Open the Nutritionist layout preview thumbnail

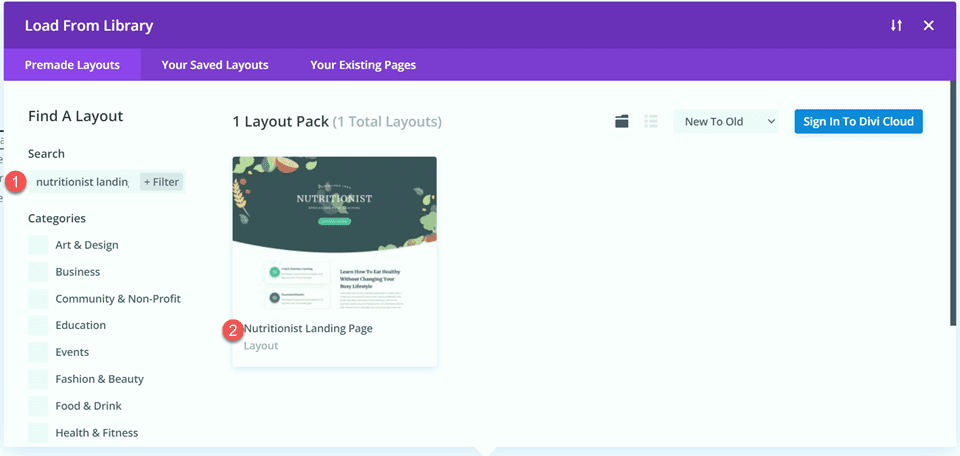[334, 232]
